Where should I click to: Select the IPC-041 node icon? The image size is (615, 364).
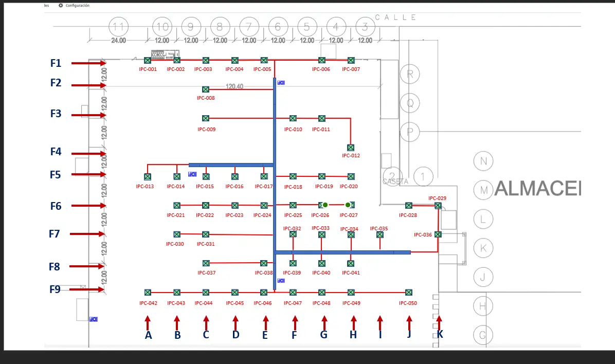click(x=351, y=263)
